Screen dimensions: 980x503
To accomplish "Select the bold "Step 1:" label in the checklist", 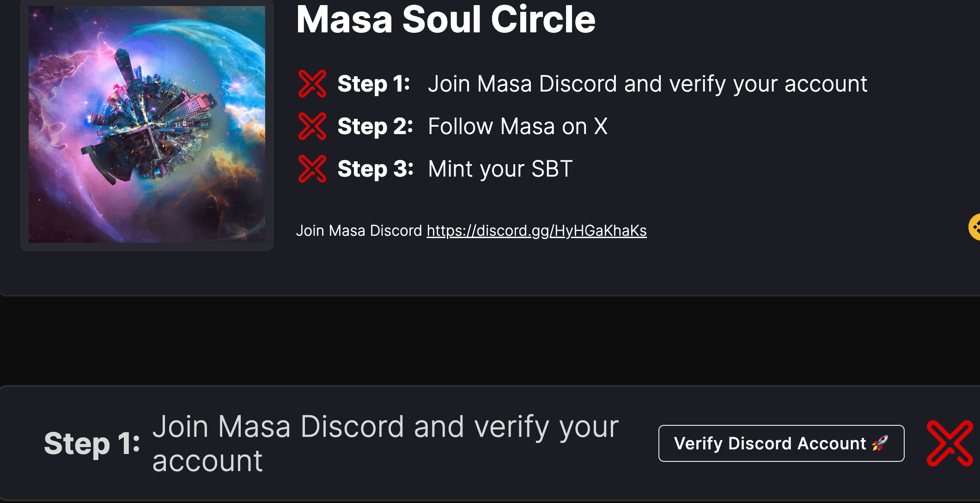I will [x=374, y=84].
